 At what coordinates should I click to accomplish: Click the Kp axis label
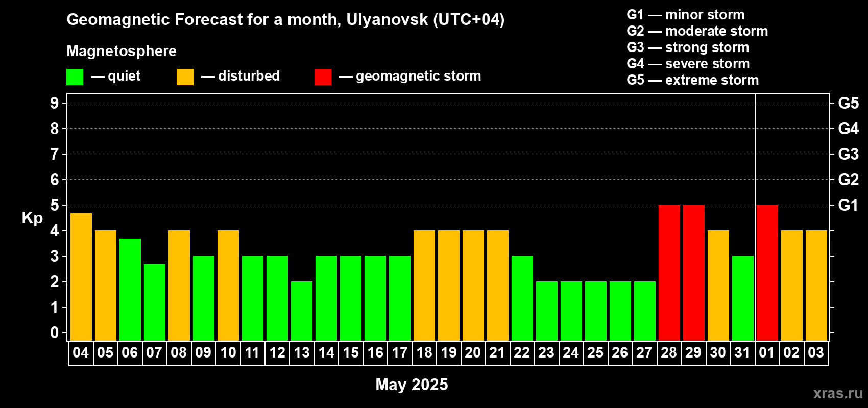click(x=32, y=218)
